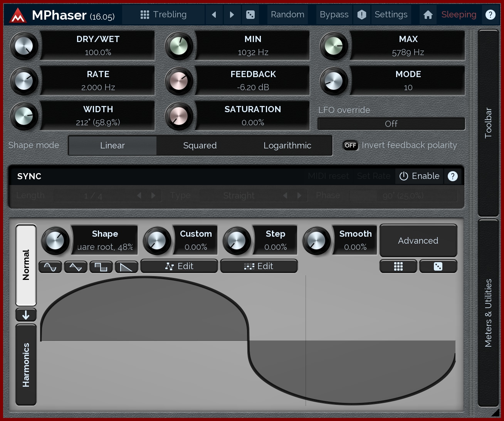This screenshot has width=504, height=421.
Task: Click the LFO random dice icon below Advanced
Action: coord(438,266)
